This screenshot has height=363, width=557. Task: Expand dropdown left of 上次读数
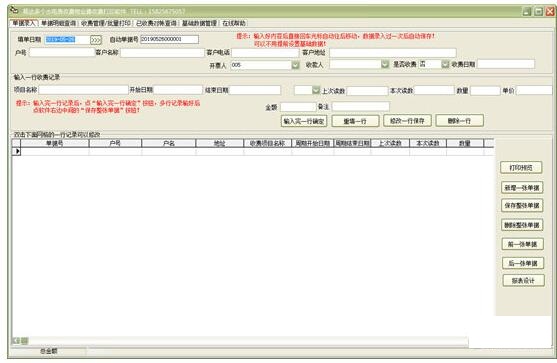pyautogui.click(x=316, y=90)
